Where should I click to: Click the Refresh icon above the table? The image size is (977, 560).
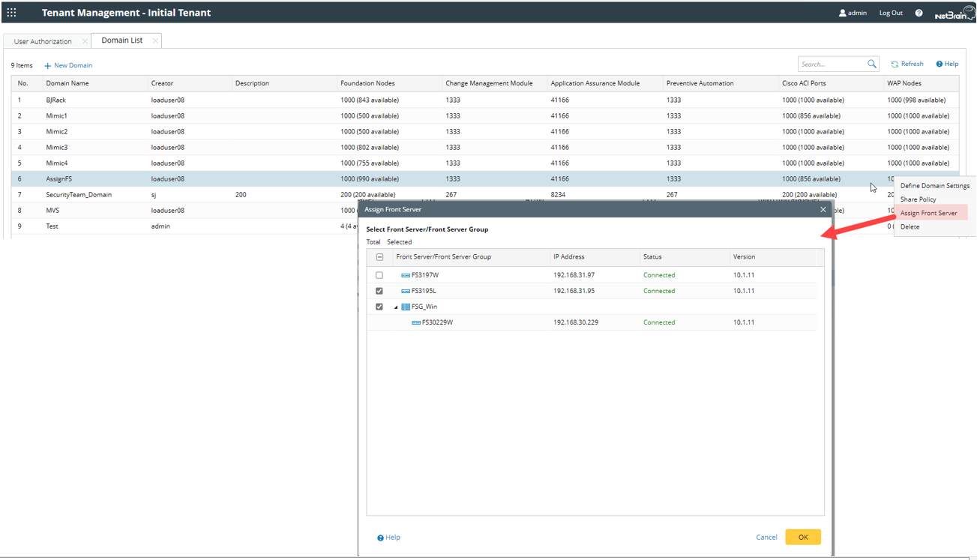895,64
